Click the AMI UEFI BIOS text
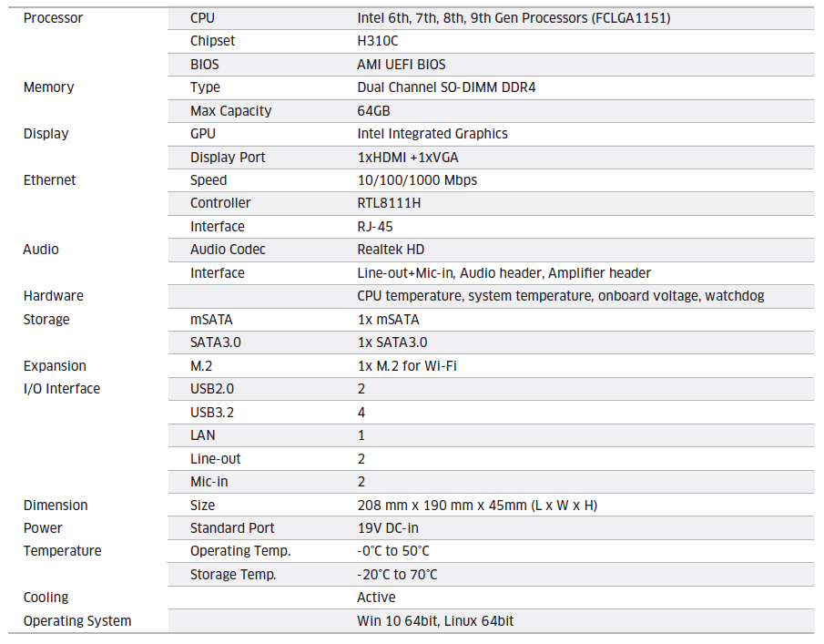 pos(402,65)
